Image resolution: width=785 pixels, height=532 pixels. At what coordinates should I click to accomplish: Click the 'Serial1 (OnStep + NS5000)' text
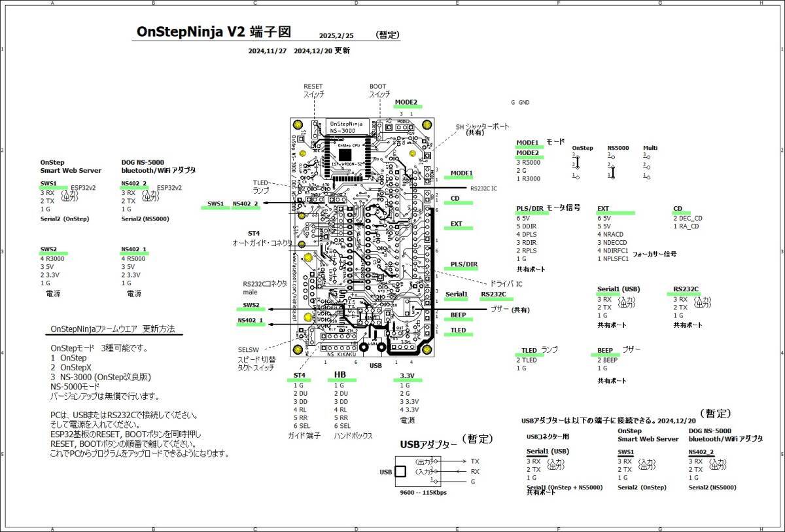coord(565,488)
